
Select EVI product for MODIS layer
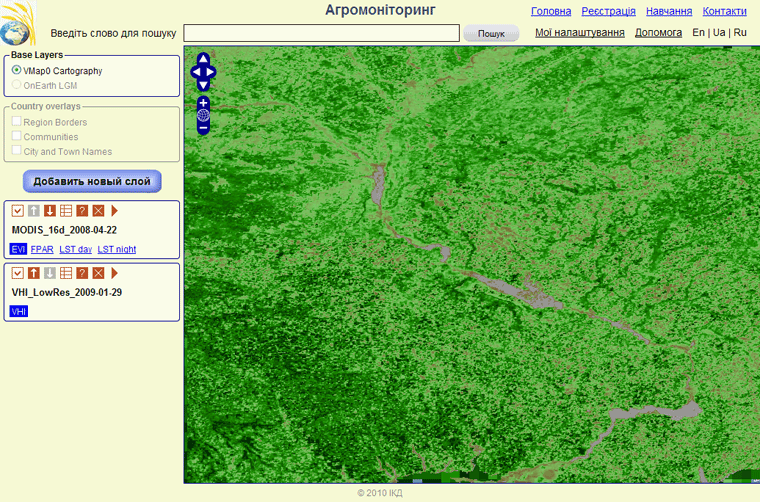click(18, 249)
